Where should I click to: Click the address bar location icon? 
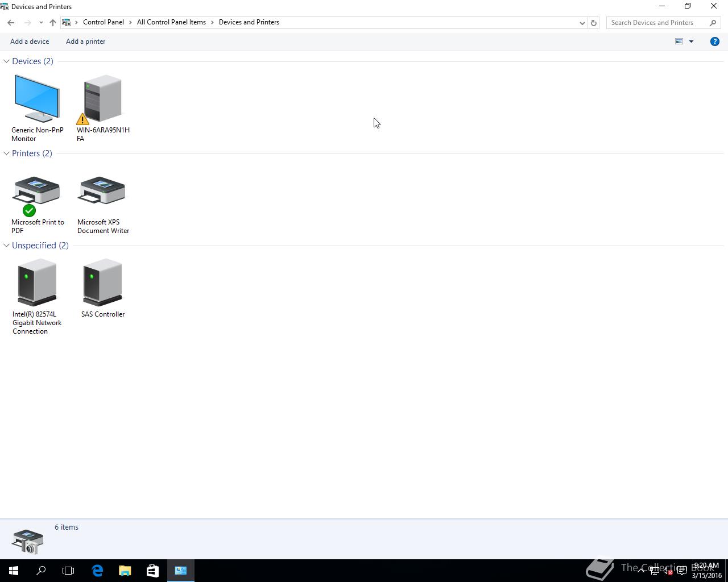click(67, 22)
